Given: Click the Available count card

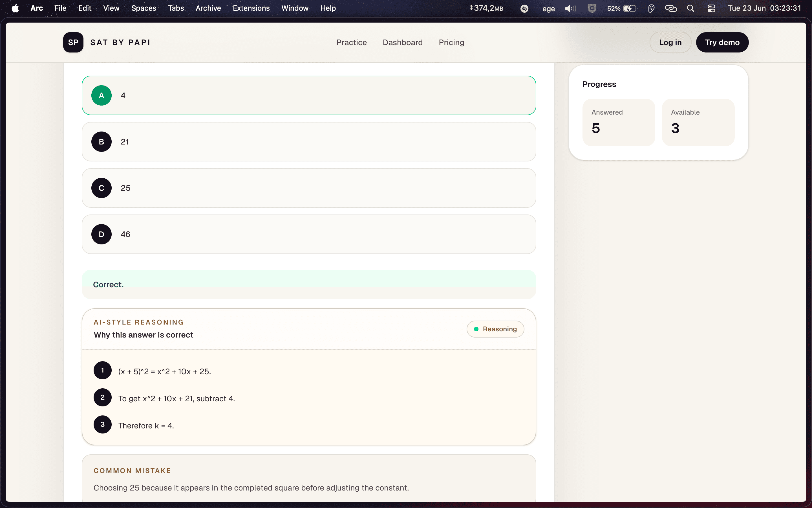Looking at the screenshot, I should [x=698, y=122].
